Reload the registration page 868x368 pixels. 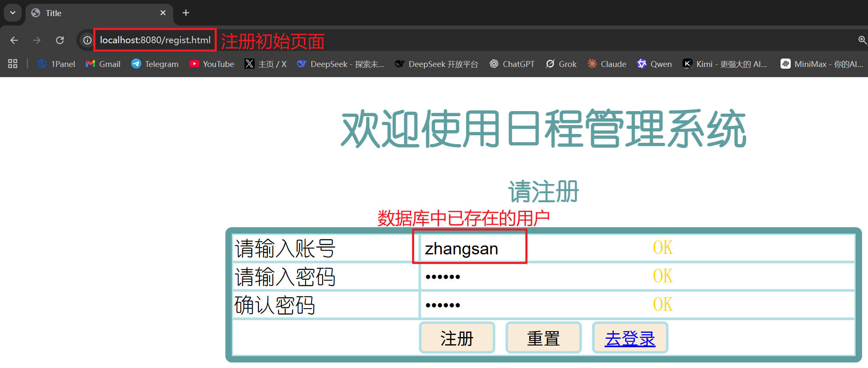pos(60,40)
